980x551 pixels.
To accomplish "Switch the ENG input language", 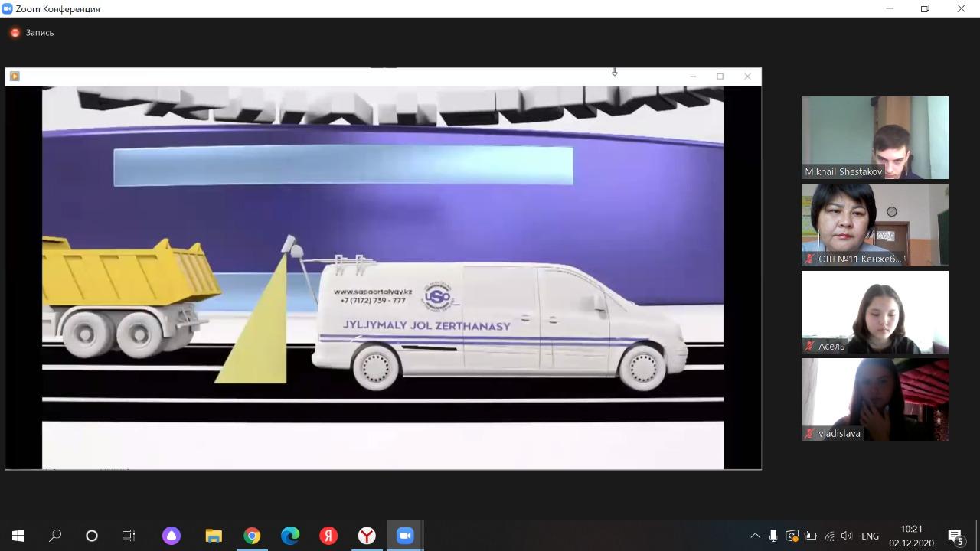I will point(870,536).
